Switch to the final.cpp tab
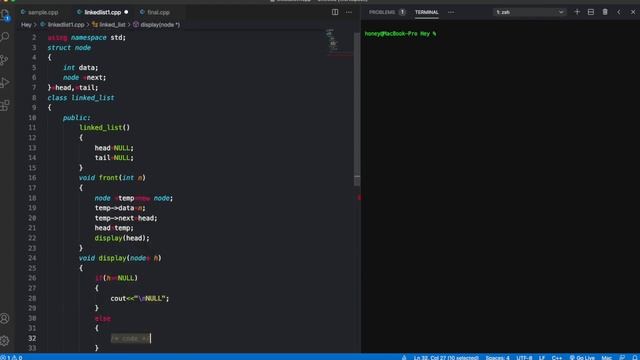This screenshot has width=640, height=360. (155, 12)
